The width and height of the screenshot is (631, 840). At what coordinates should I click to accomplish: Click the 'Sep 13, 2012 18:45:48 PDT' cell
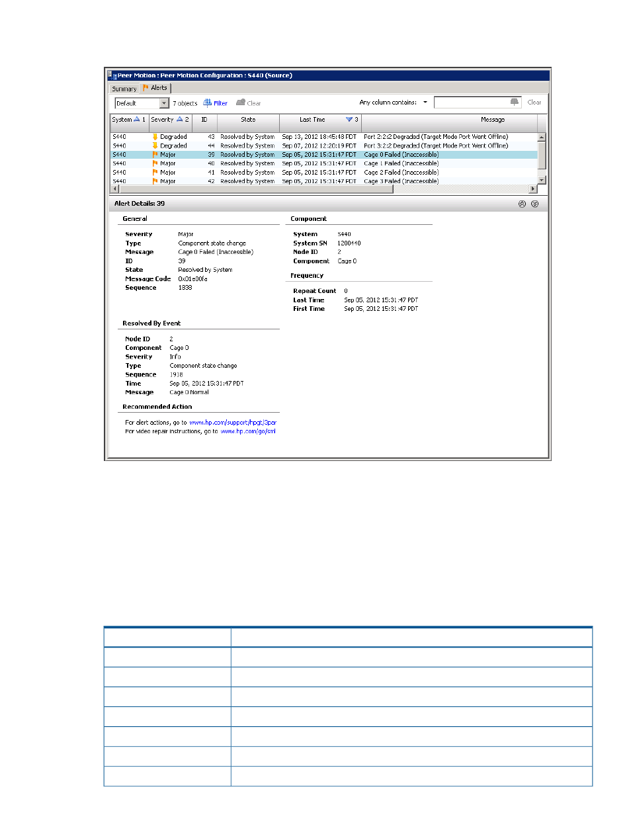point(319,137)
